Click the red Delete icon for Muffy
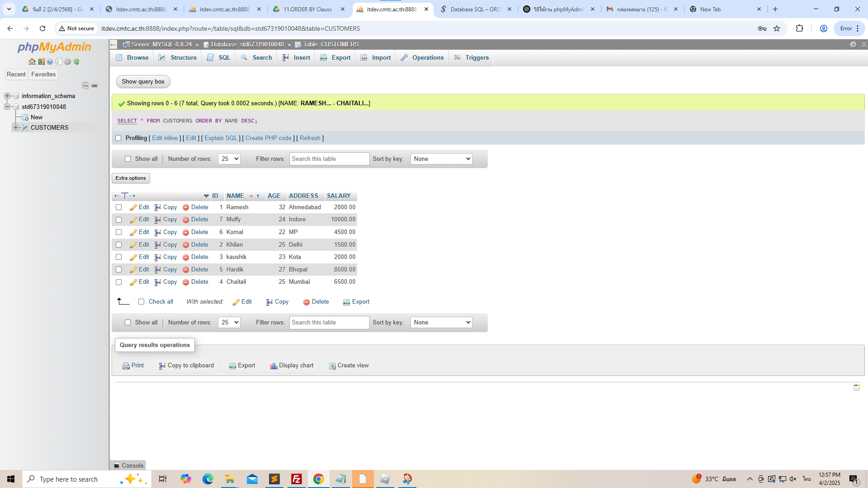Viewport: 868px width, 488px height. (x=185, y=220)
